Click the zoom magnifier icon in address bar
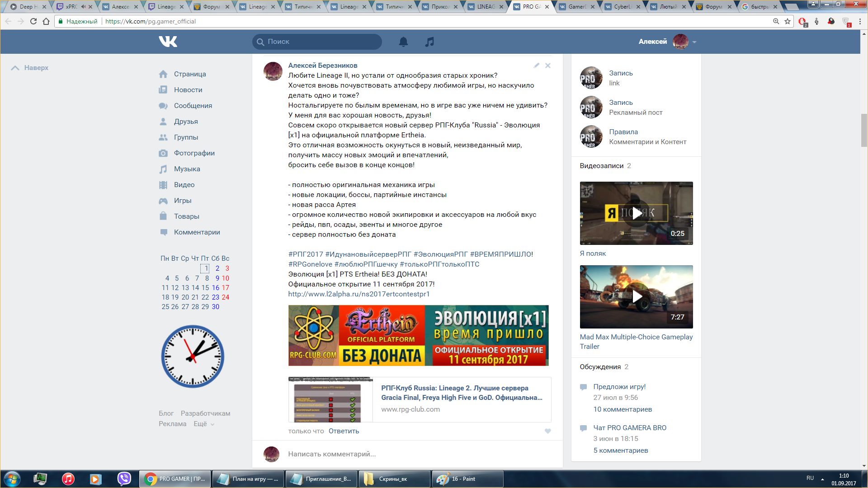Image resolution: width=868 pixels, height=488 pixels. (776, 21)
